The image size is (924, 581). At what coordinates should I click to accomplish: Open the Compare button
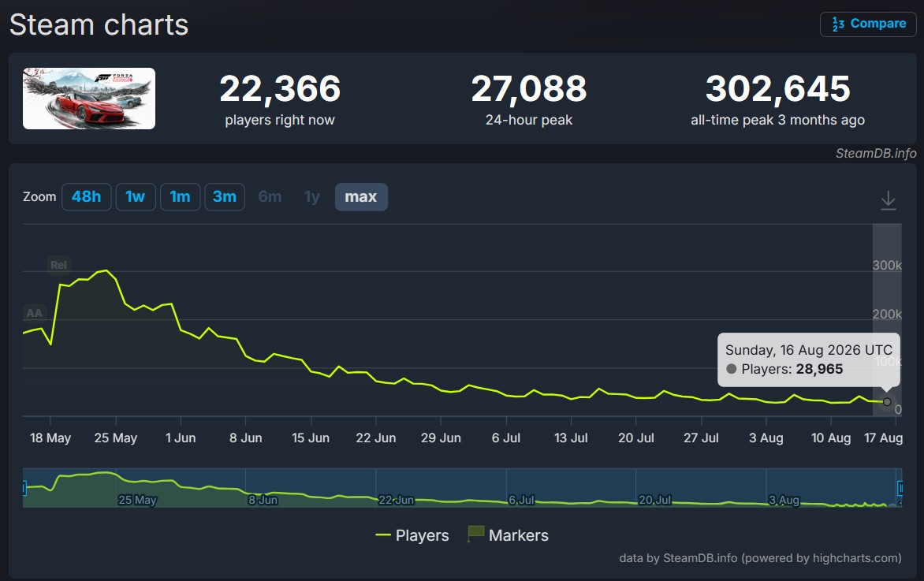click(868, 24)
